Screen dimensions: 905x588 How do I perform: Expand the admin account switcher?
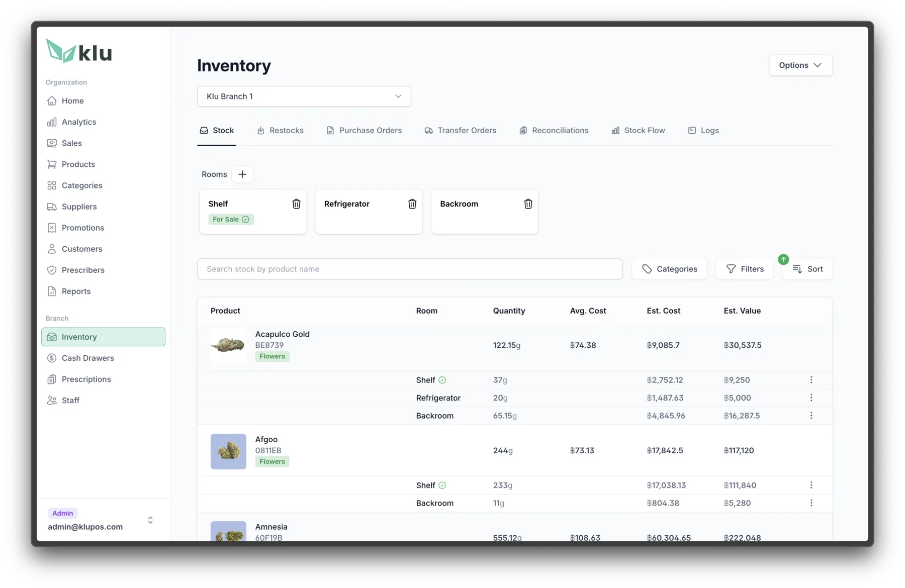150,520
